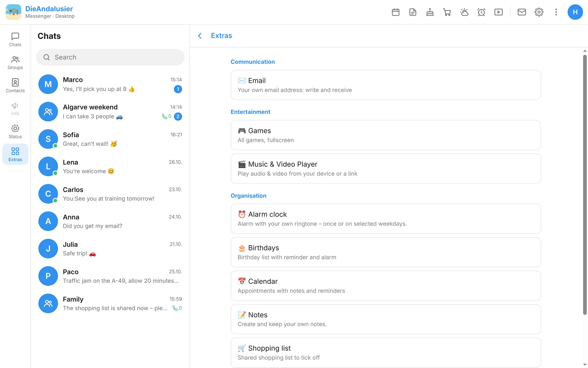Viewport: 588px width, 368px height.
Task: Open the three-dot more options menu
Action: pyautogui.click(x=556, y=12)
